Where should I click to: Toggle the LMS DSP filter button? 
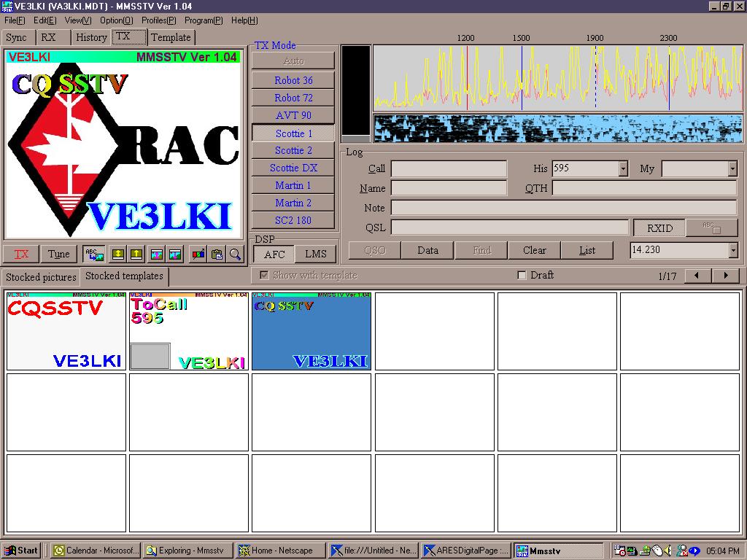point(316,254)
